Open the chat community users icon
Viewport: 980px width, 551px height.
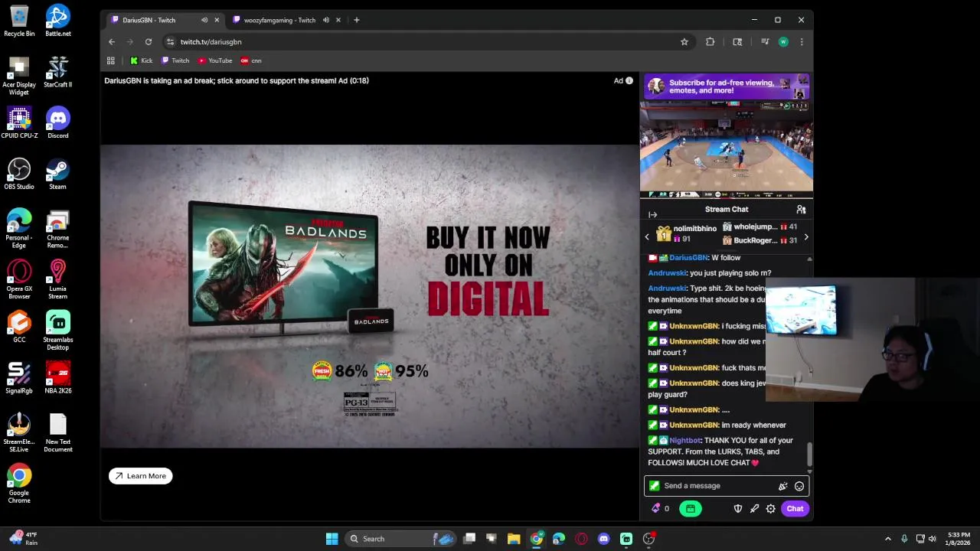tap(801, 209)
